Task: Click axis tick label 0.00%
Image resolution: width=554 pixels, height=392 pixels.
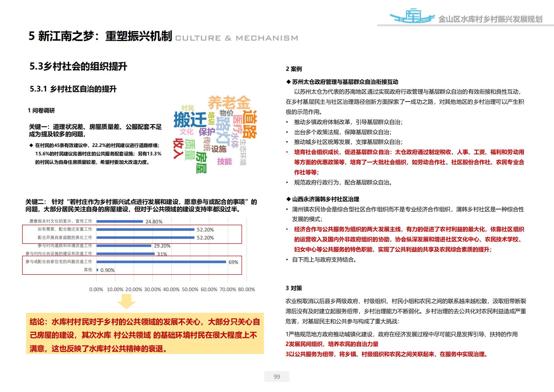Action: 96,289
